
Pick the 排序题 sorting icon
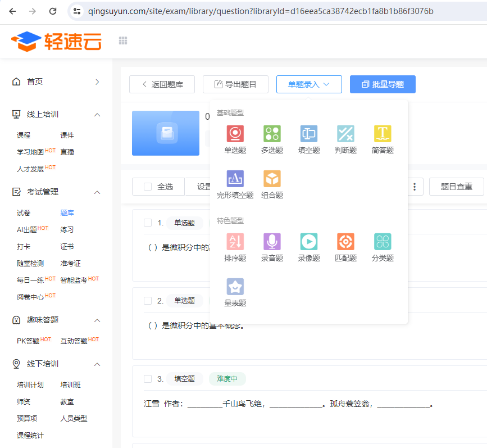[235, 242]
